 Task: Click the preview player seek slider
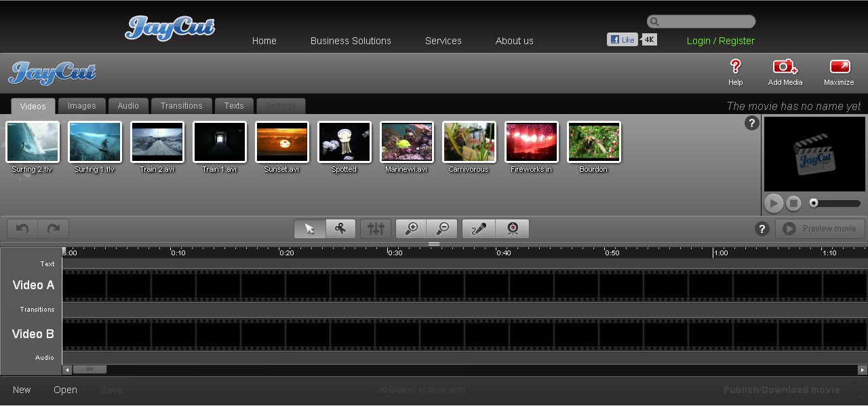click(x=835, y=203)
